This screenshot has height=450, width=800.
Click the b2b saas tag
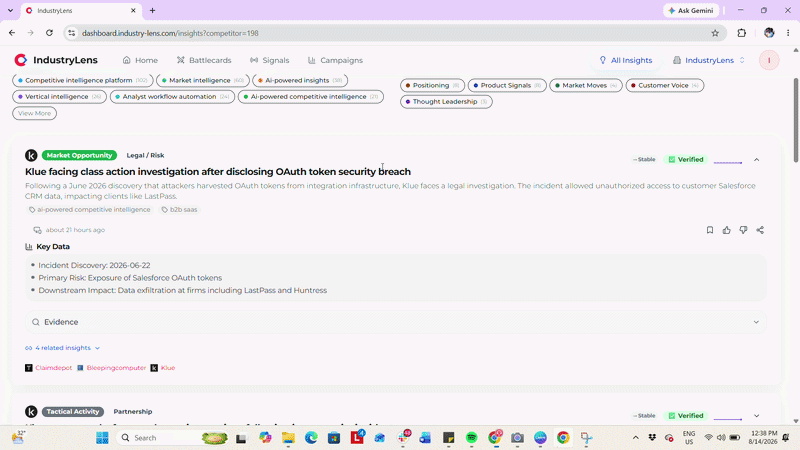pos(179,210)
